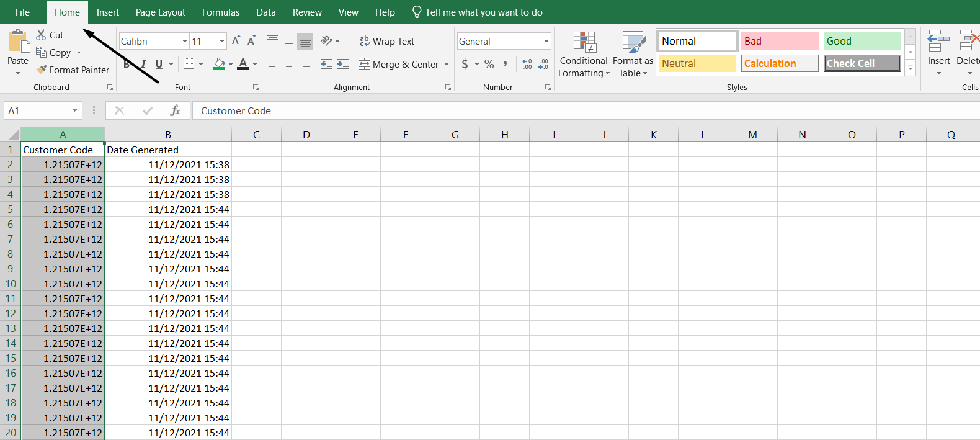Apply the Bad cell style
Screen dimensions: 980x440
tap(780, 41)
